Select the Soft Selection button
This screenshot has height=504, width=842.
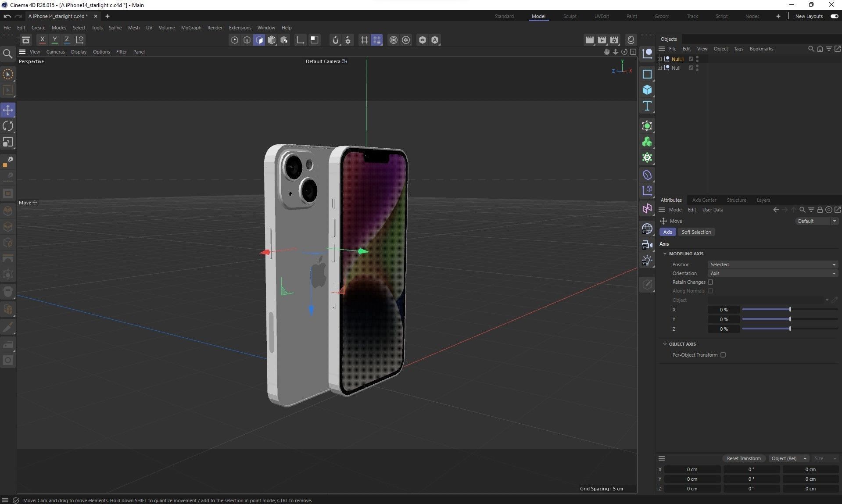pyautogui.click(x=696, y=232)
